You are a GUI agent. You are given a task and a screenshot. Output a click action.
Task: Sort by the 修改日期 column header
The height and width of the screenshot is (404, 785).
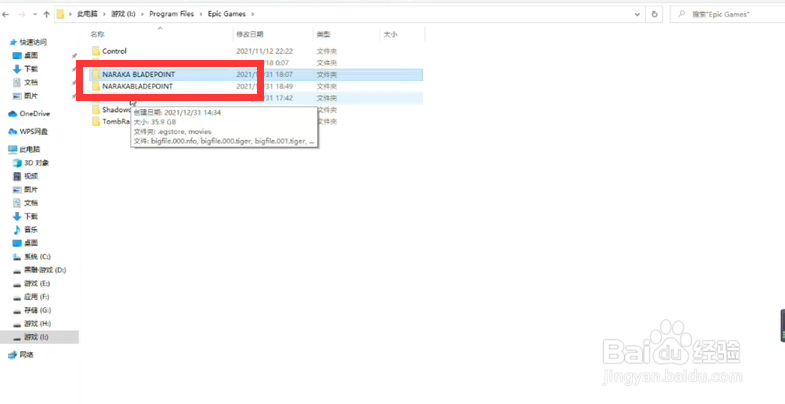tap(250, 35)
